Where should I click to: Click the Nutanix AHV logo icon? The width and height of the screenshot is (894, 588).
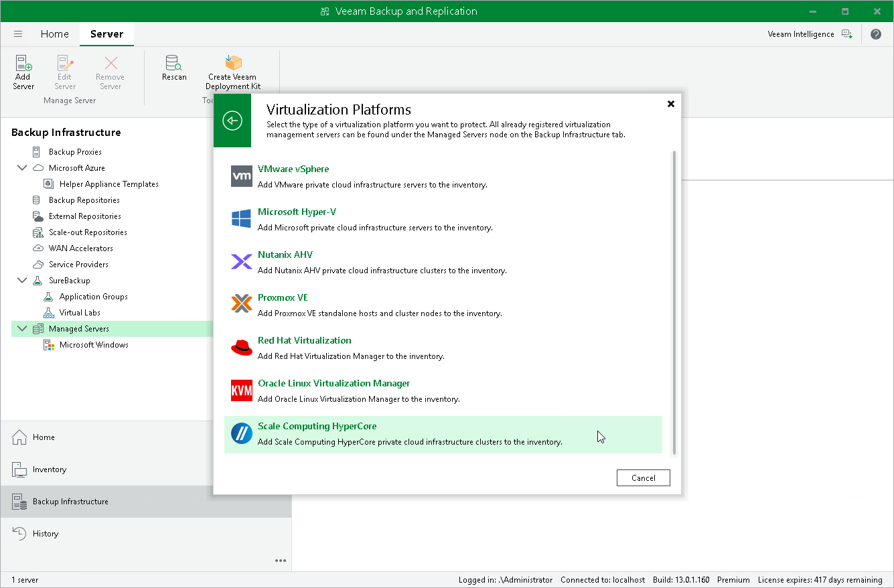pos(242,262)
